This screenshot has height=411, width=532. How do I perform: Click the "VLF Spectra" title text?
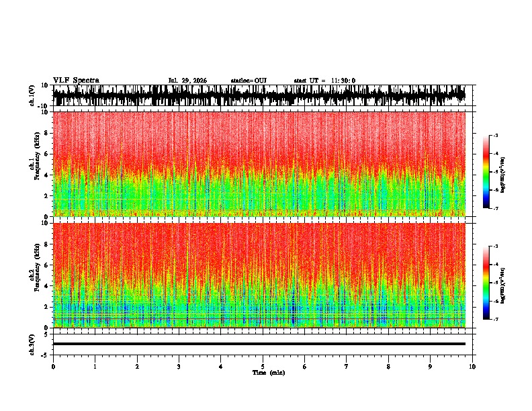[76, 80]
